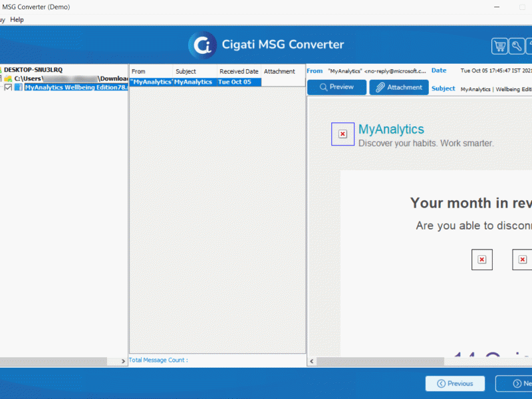Click "Discover your habits. Work smarter." text
The width and height of the screenshot is (532, 399).
426,144
